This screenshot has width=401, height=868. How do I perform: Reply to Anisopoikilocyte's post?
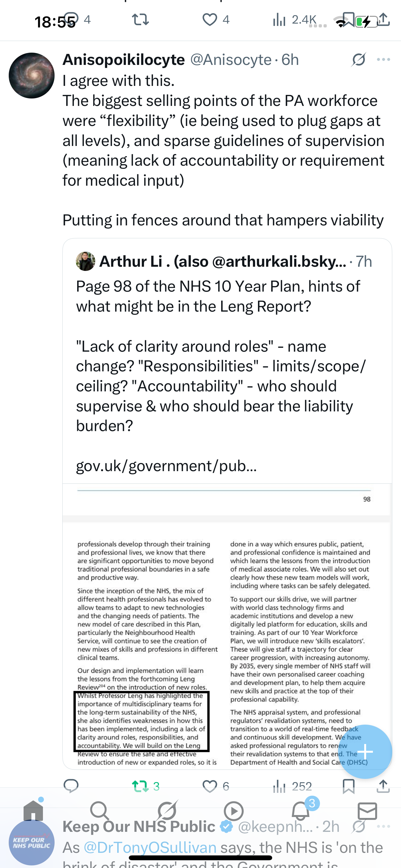(71, 786)
